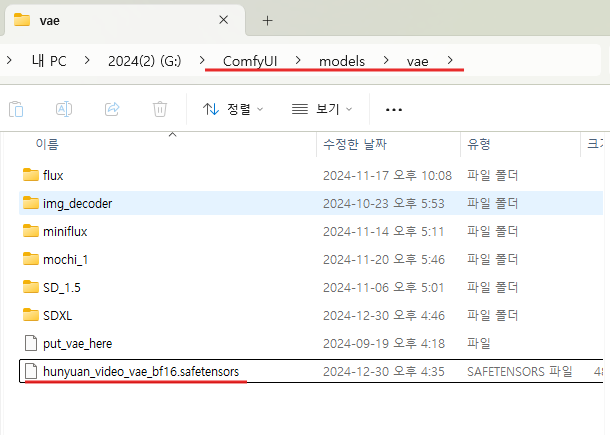Click date 2024-12-30 오후 4:35
Image resolution: width=610 pixels, height=435 pixels.
pos(384,372)
